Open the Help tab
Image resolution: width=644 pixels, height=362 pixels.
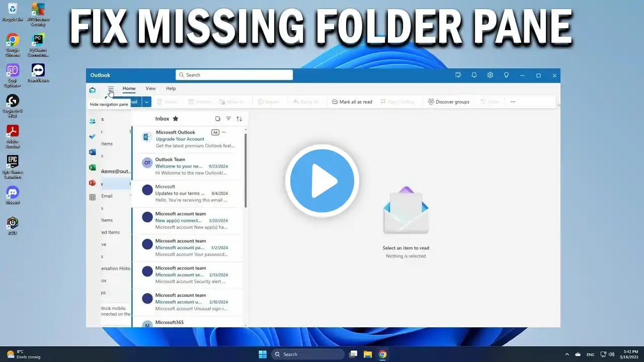(x=171, y=88)
